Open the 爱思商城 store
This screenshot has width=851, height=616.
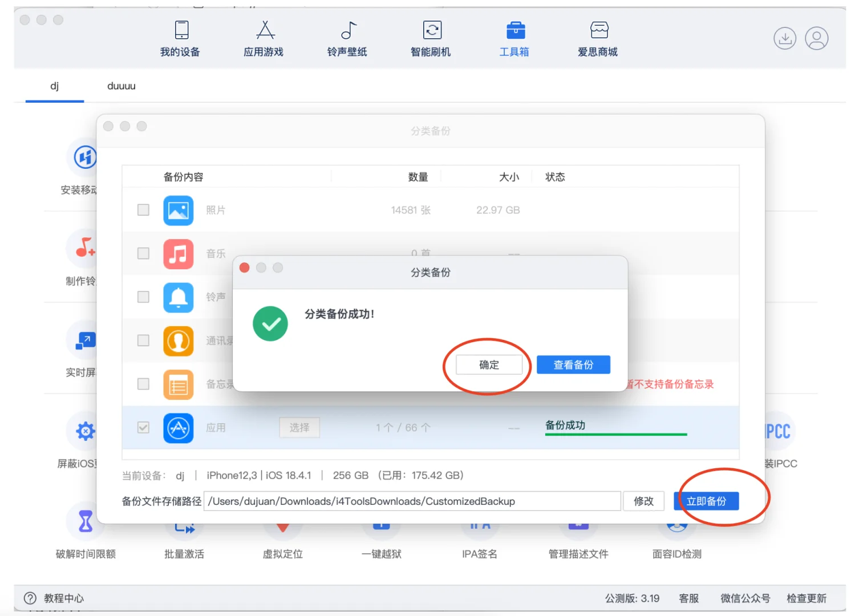597,38
